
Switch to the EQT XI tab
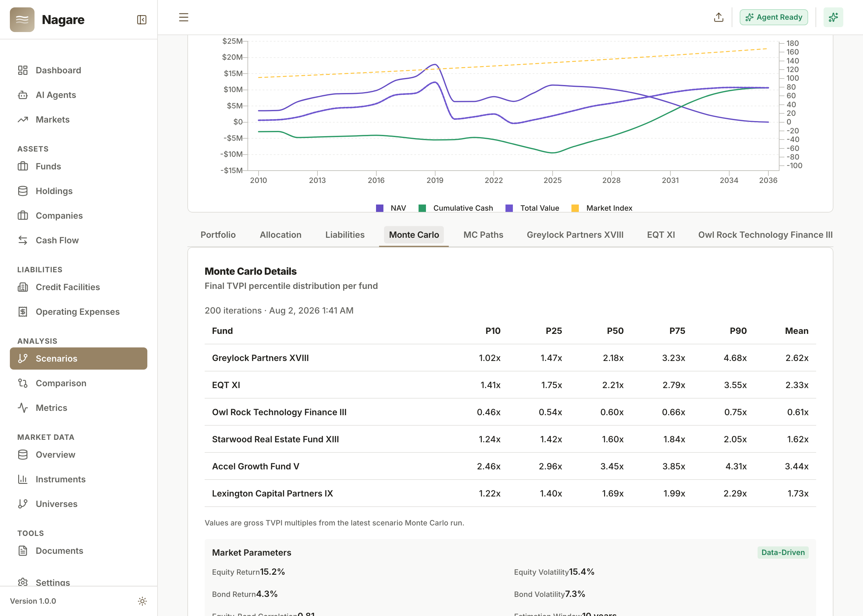[661, 235]
